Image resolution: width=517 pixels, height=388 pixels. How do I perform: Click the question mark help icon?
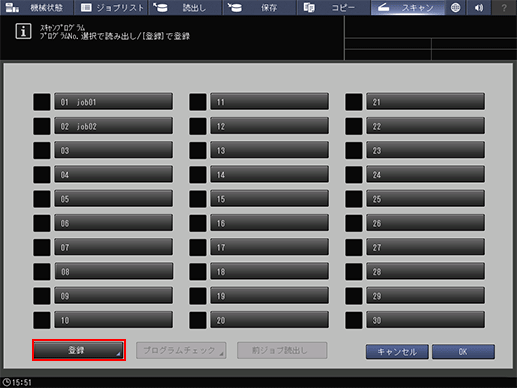[x=504, y=7]
